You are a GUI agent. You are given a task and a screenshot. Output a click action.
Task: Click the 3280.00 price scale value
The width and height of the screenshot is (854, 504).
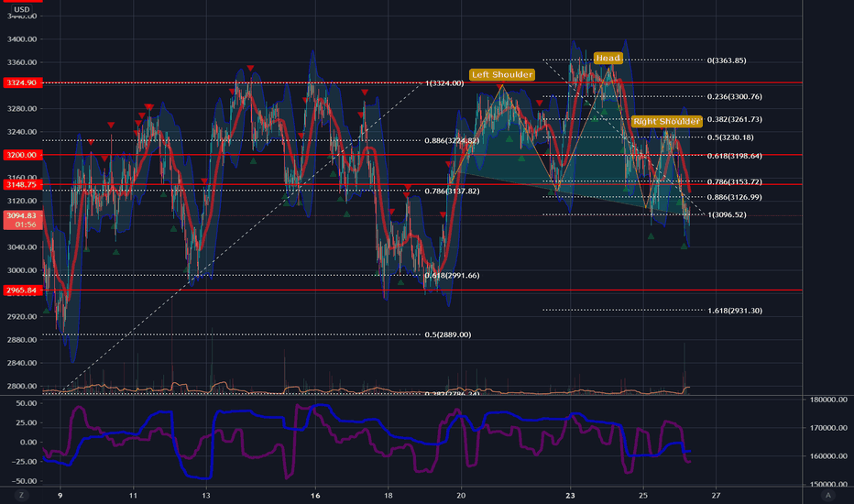(22, 108)
